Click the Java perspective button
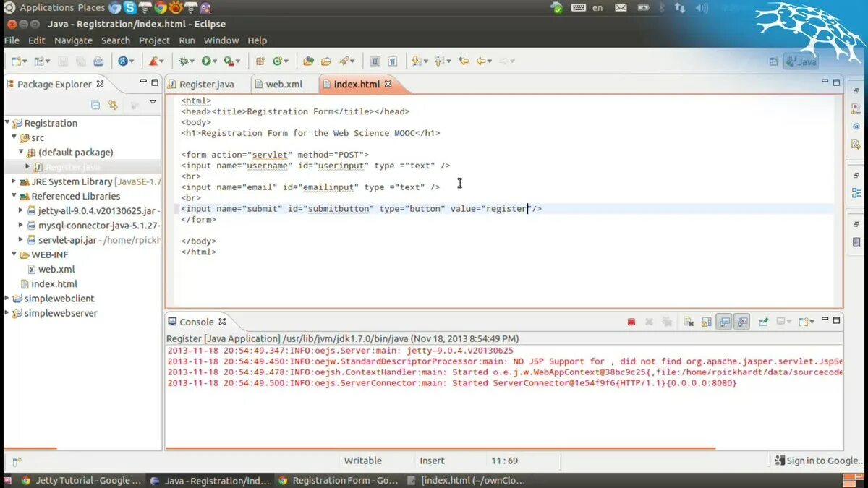Viewport: 868px width, 488px height. (801, 62)
